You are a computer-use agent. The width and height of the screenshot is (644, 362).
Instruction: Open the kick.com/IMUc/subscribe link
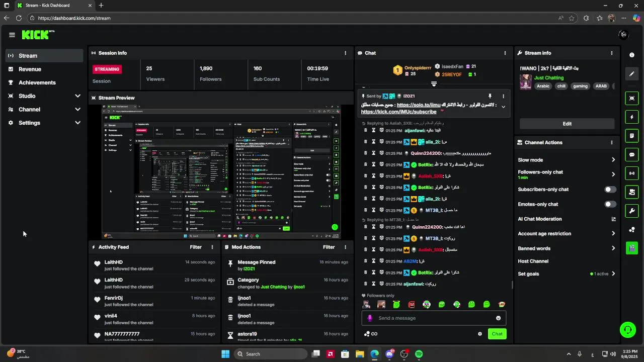coord(398,112)
